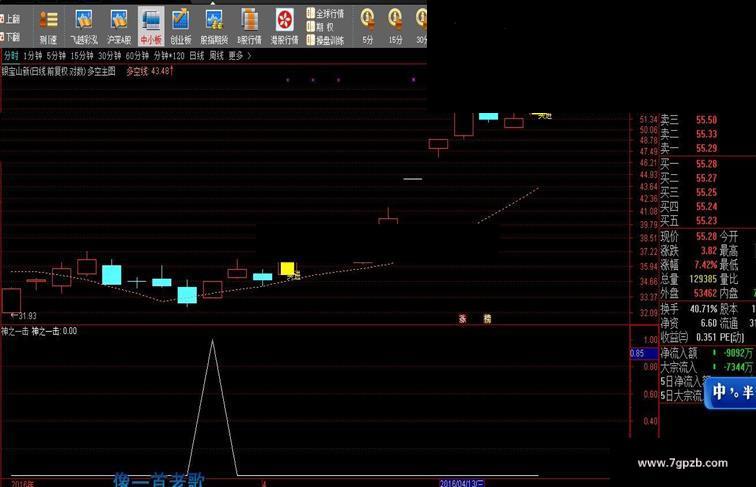Click the 涨幅 value 7.42%
This screenshot has width=756, height=487.
[x=705, y=265]
